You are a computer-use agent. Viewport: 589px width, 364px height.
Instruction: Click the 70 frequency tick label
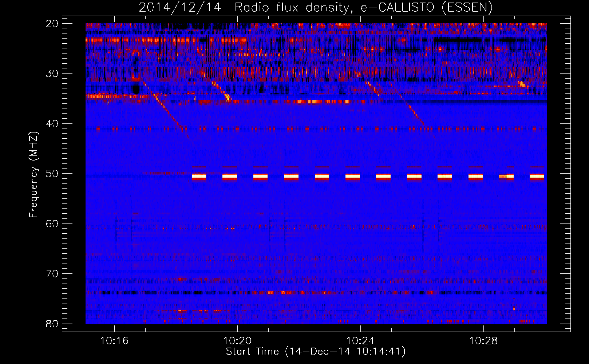52,274
